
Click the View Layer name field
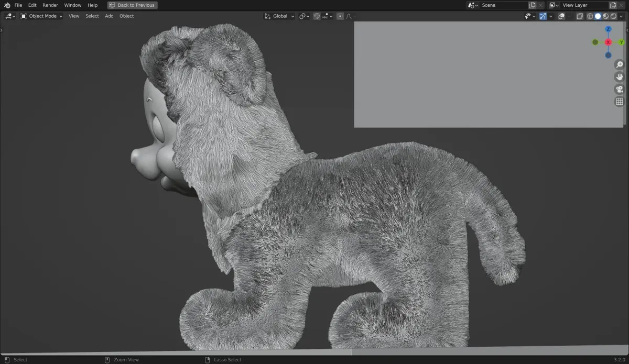coord(584,5)
